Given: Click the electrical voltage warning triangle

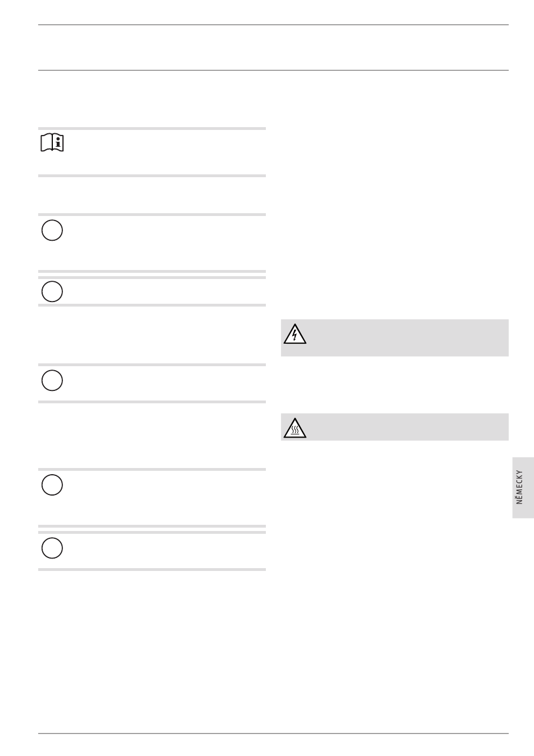Looking at the screenshot, I should click(x=295, y=334).
